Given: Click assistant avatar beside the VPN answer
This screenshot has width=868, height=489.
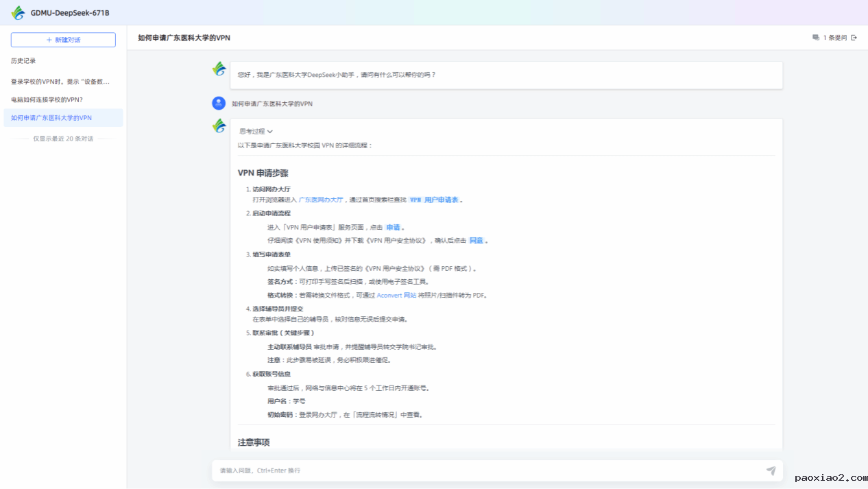Looking at the screenshot, I should [x=219, y=126].
